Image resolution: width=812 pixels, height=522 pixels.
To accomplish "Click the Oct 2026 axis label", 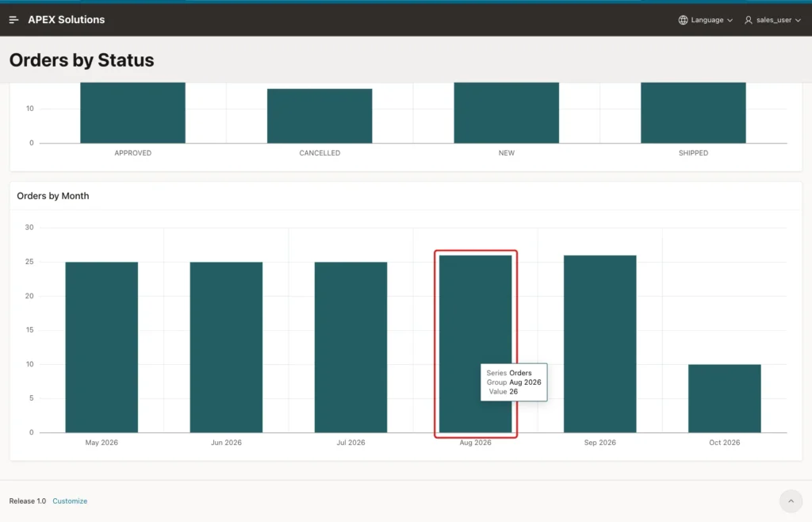I will 725,442.
